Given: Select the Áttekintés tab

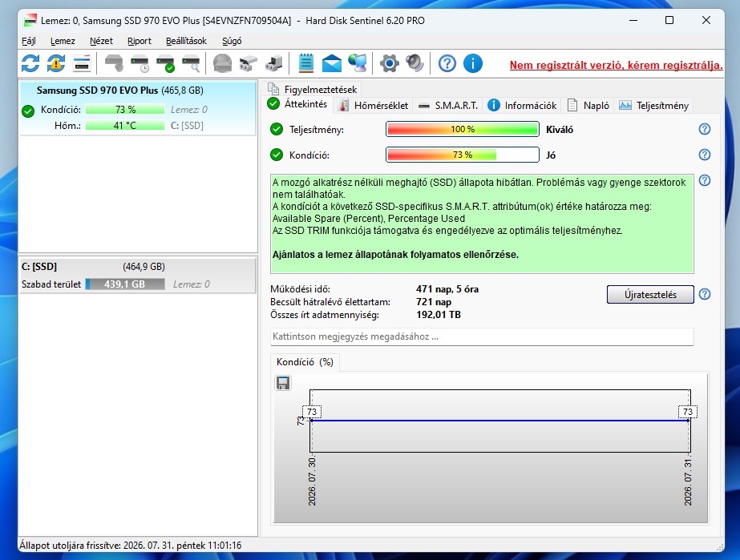Looking at the screenshot, I should tap(297, 104).
